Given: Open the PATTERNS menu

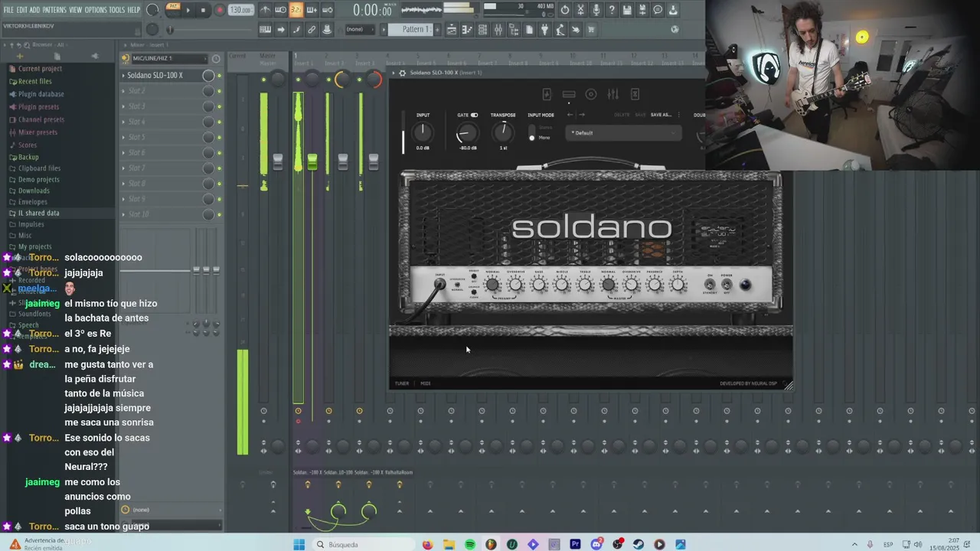Looking at the screenshot, I should pos(54,10).
